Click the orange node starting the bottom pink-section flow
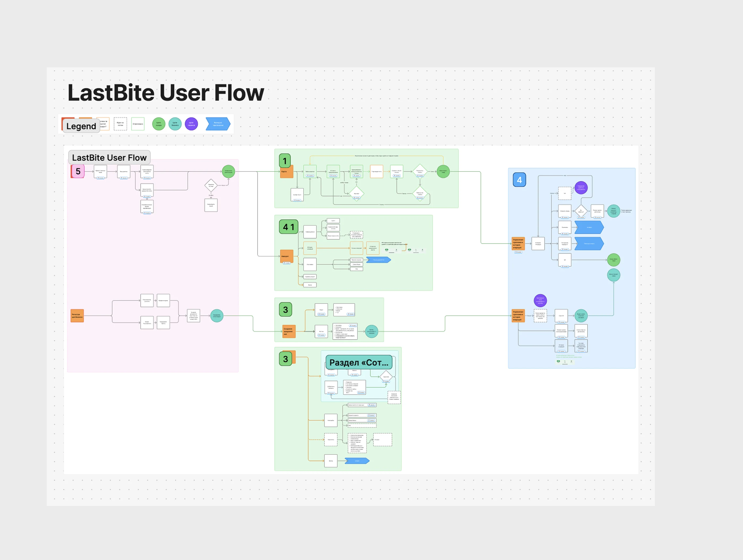Image resolution: width=743 pixels, height=560 pixels. (77, 316)
